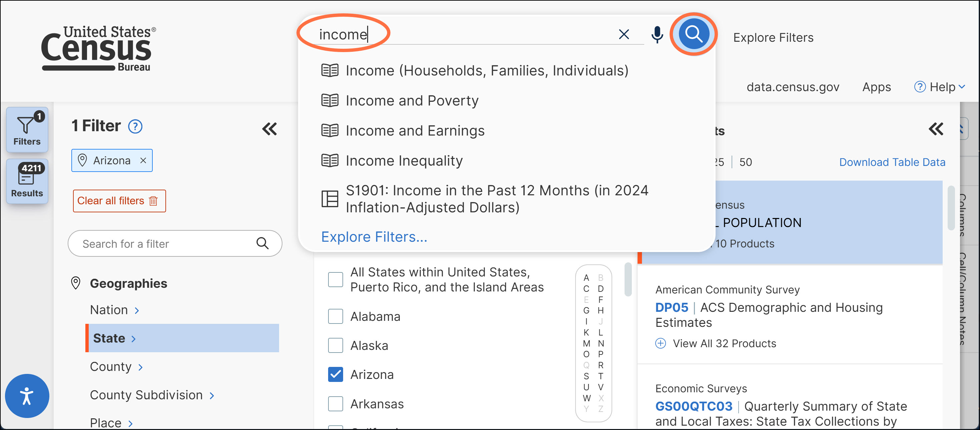
Task: Click the blue magnifier search button
Action: [x=693, y=34]
